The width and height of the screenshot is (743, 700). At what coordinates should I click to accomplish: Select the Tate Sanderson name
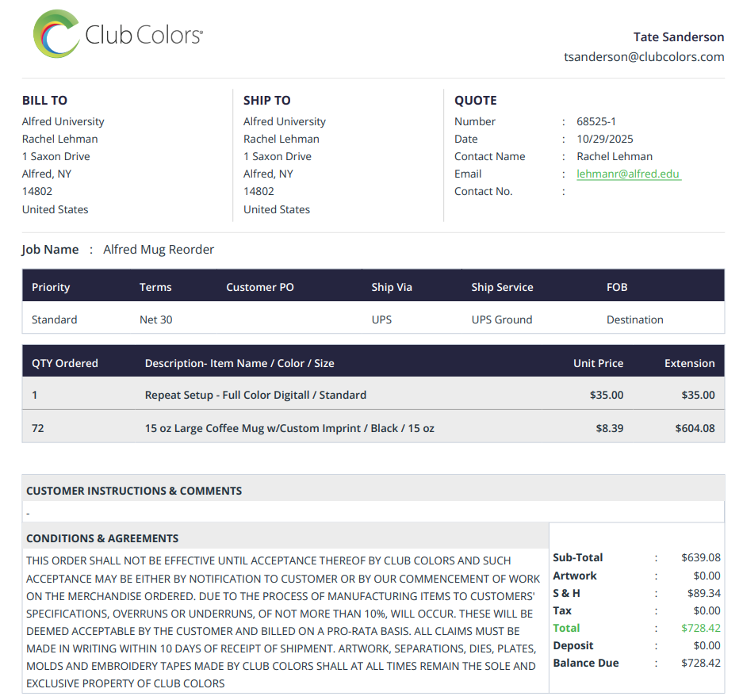coord(678,37)
